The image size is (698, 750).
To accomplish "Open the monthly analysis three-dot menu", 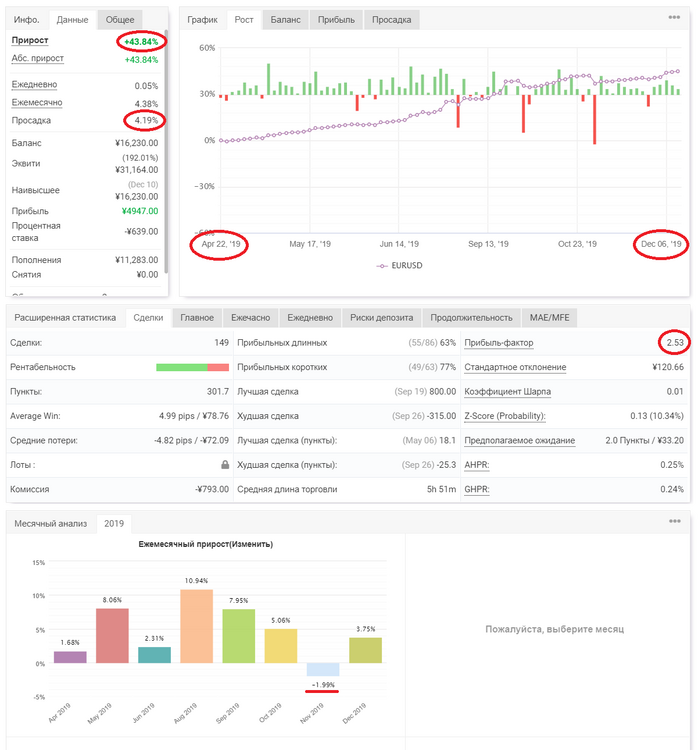I will coord(675,521).
